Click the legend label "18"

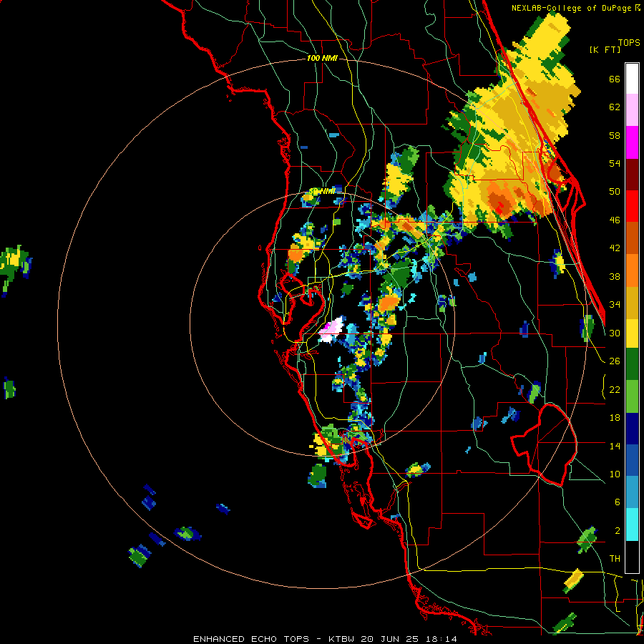[x=615, y=418]
